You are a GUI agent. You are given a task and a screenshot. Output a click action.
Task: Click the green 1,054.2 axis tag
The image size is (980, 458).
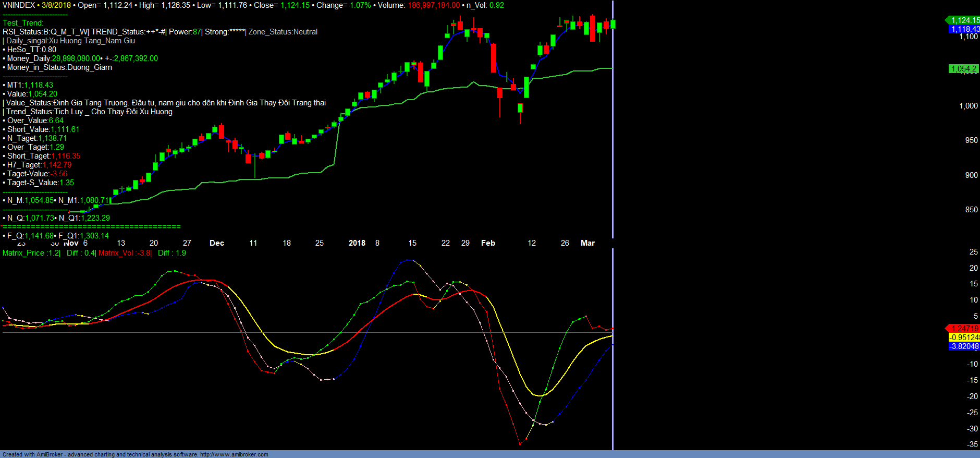[x=963, y=69]
